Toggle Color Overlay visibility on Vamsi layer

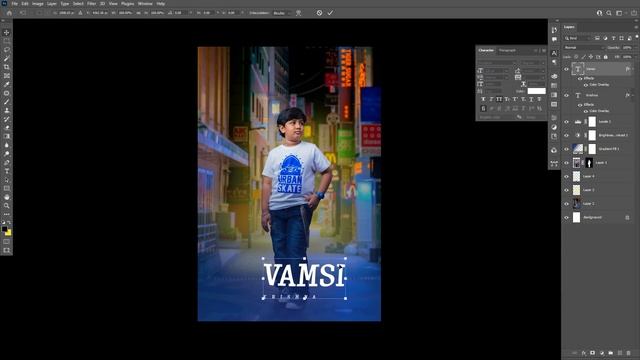586,85
